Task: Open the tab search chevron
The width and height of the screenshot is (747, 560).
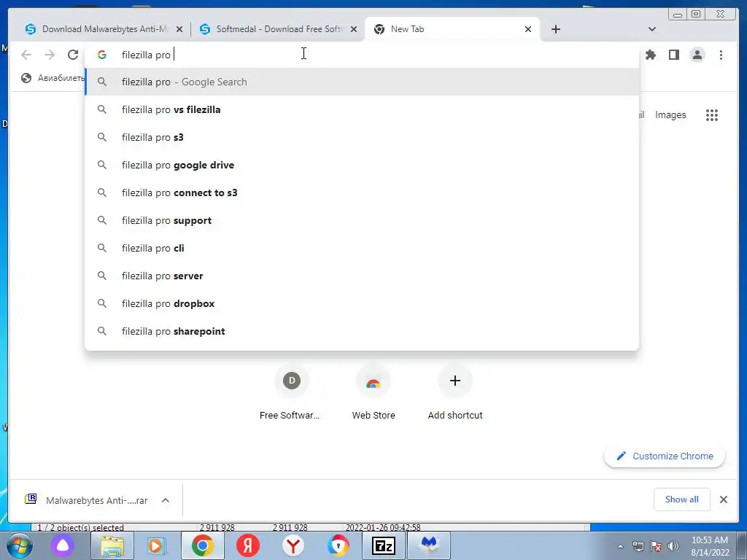Action: 652,29
